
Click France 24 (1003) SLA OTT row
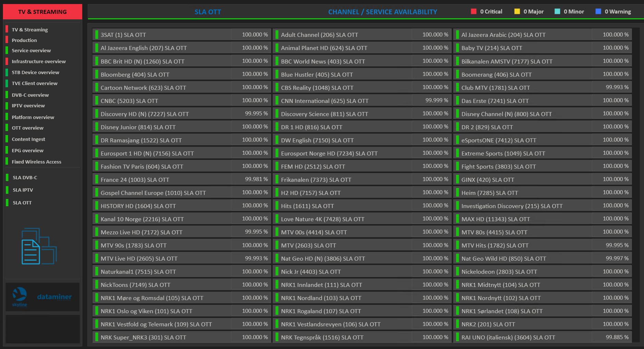[182, 180]
